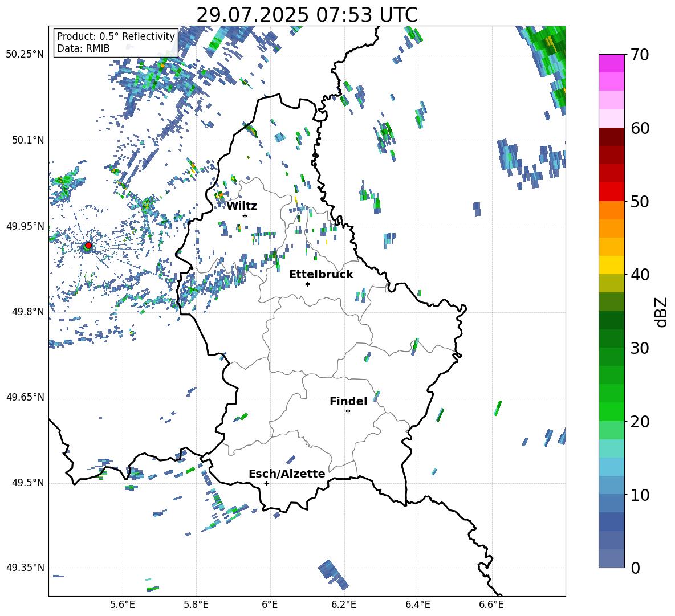Click the longitude label 6°E
The image size is (675, 616).
pos(270,605)
